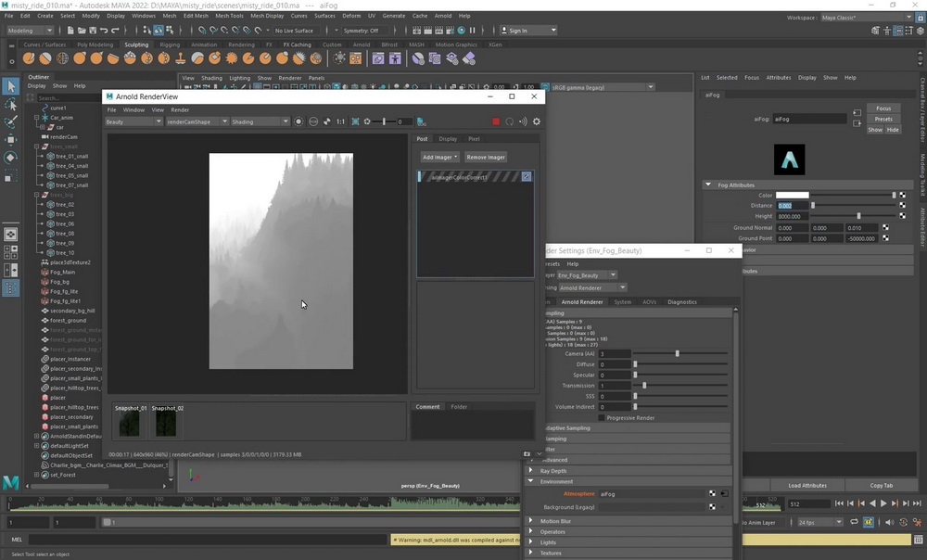
Task: Toggle the Color attribute map checker button
Action: coord(902,195)
